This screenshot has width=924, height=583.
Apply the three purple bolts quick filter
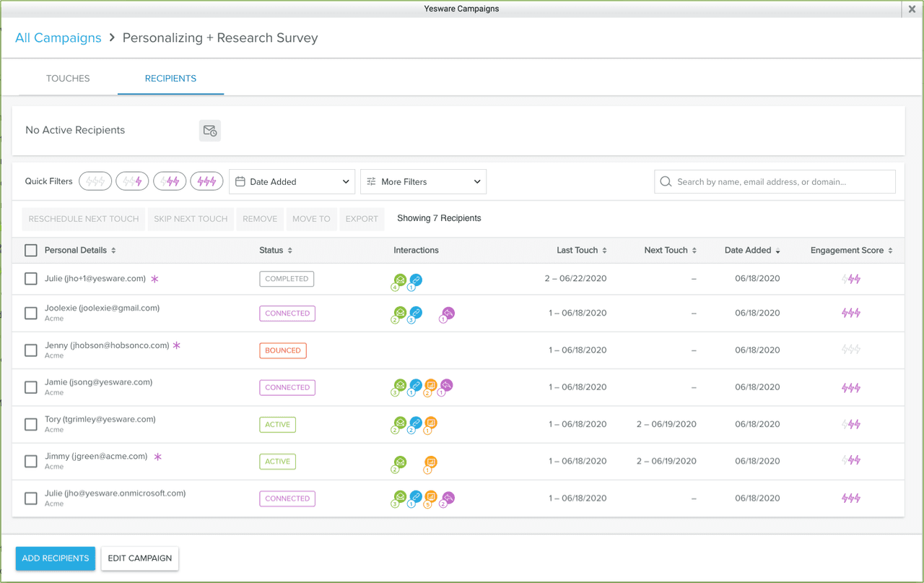click(206, 181)
